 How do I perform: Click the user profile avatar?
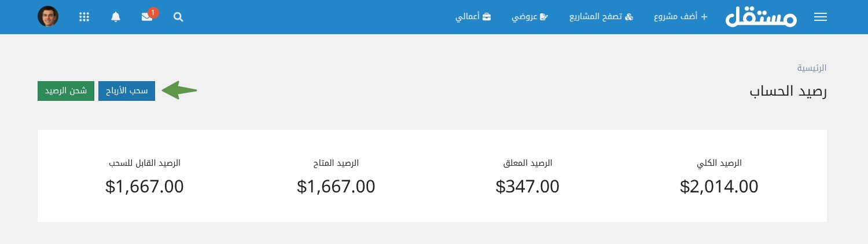[48, 17]
